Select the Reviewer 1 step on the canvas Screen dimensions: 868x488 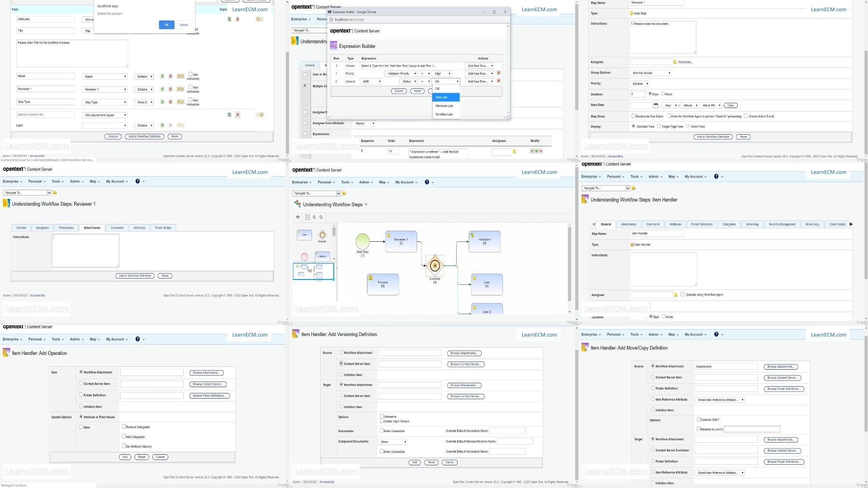pyautogui.click(x=401, y=241)
